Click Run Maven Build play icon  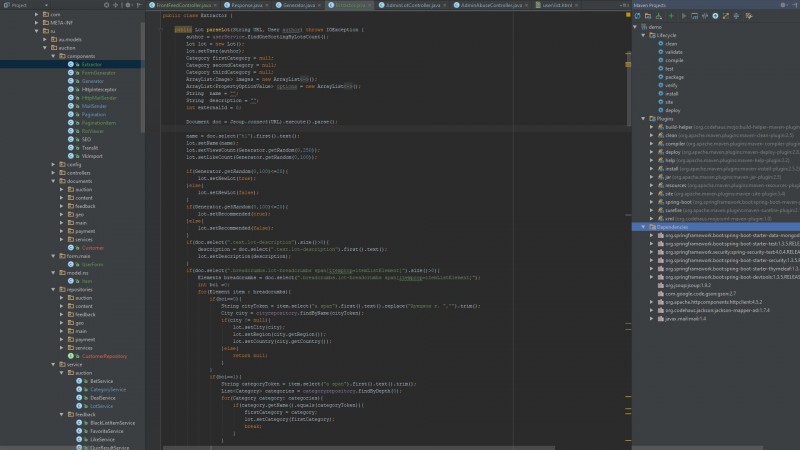click(x=684, y=16)
